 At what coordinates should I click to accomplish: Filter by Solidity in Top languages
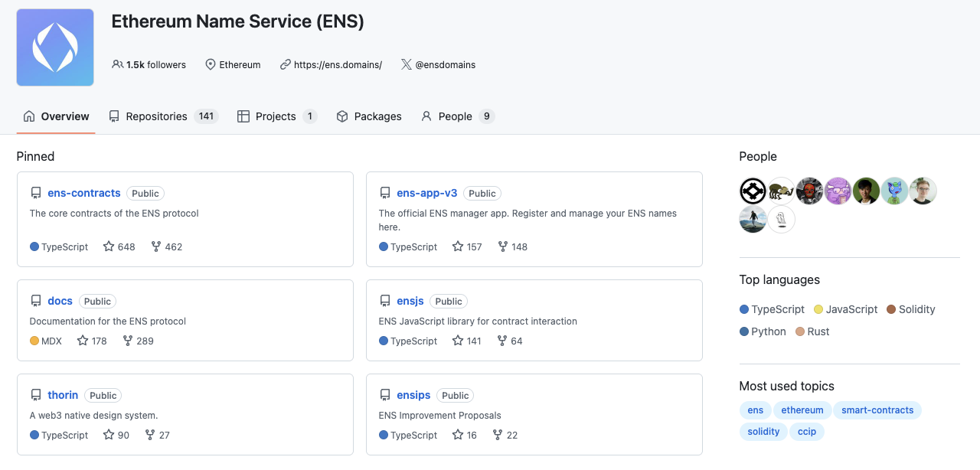point(911,309)
